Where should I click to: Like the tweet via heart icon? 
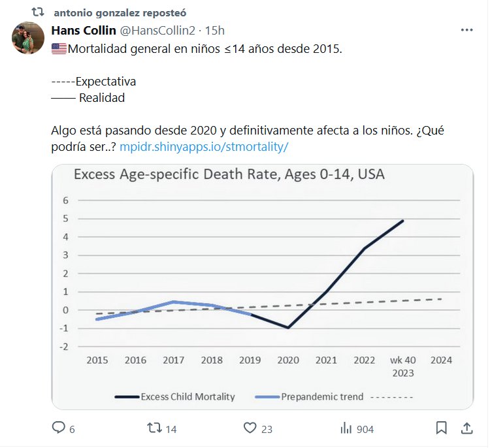click(x=250, y=428)
